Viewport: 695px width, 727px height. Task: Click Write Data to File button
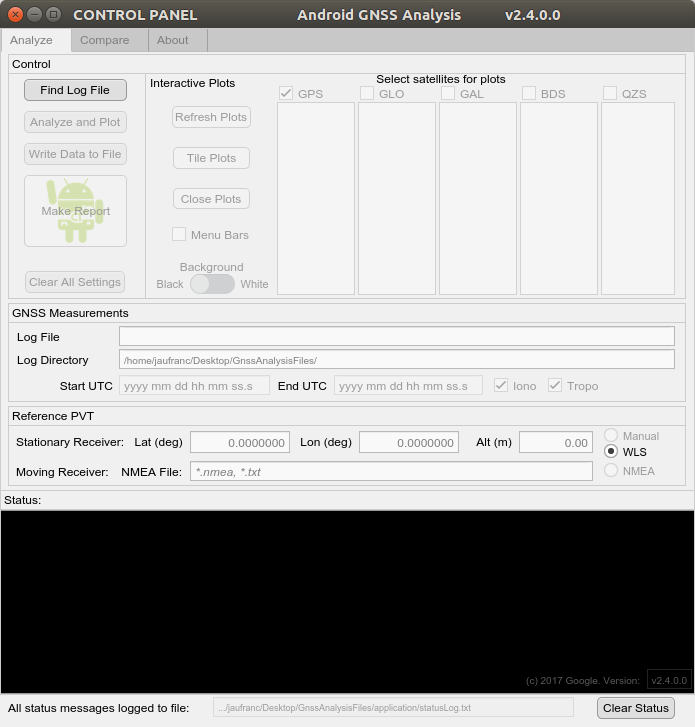pos(75,154)
